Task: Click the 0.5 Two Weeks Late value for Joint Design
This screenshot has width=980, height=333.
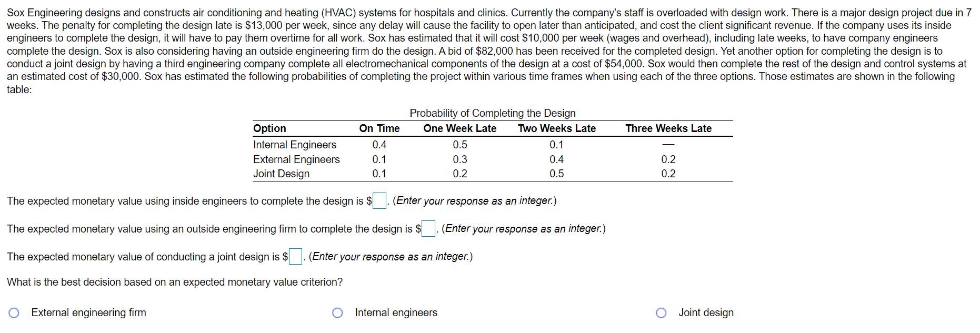Action: point(557,173)
